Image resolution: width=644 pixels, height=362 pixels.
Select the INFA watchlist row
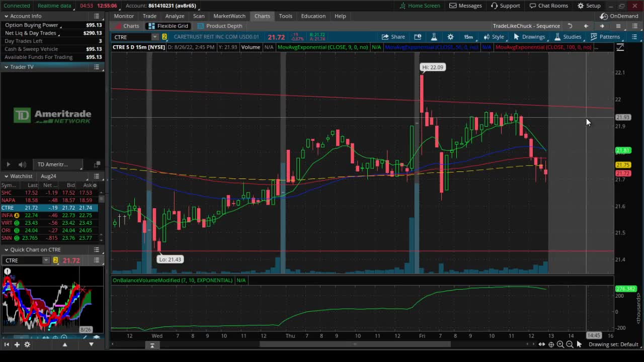[49, 215]
